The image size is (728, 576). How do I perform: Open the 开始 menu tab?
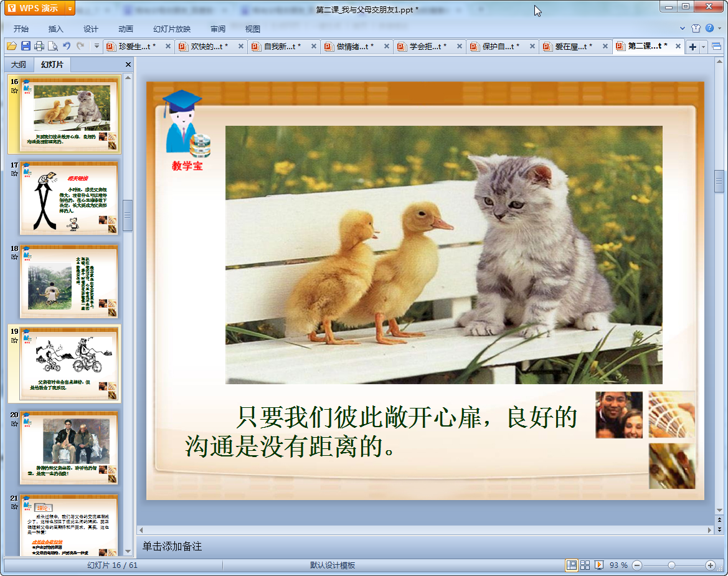(21, 29)
